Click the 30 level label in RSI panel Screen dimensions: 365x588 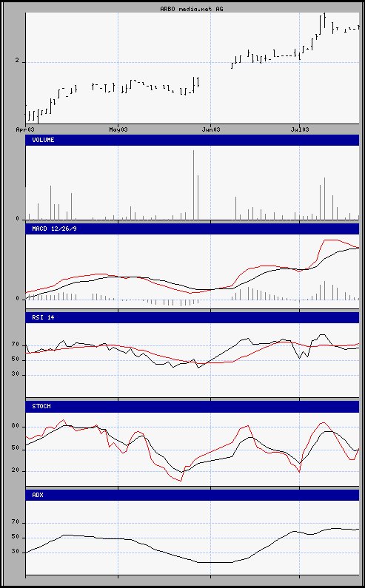tap(16, 375)
